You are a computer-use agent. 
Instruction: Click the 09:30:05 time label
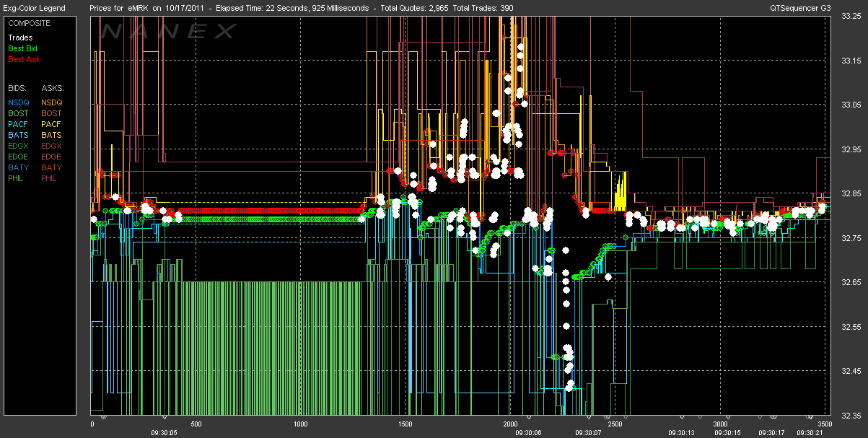point(165,432)
